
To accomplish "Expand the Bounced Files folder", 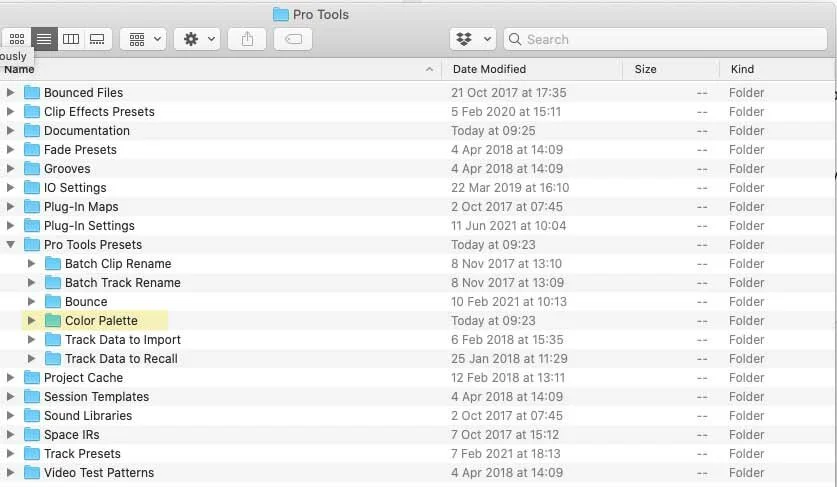I will point(10,92).
